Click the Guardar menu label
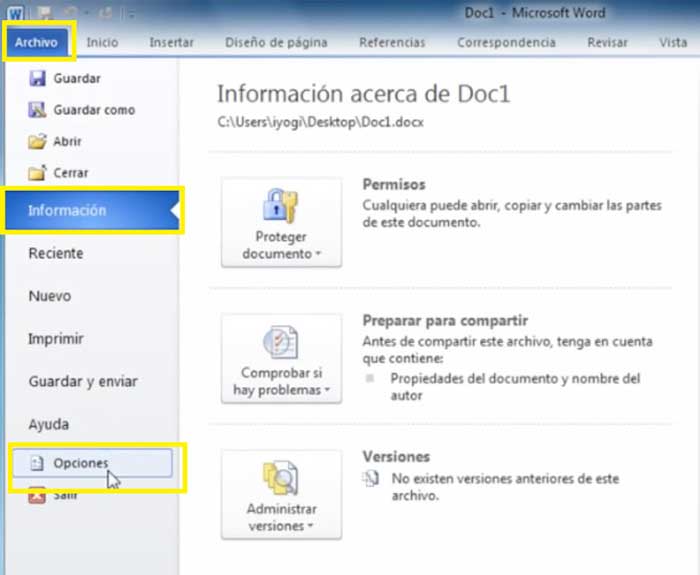This screenshot has width=700, height=575. pyautogui.click(x=77, y=79)
